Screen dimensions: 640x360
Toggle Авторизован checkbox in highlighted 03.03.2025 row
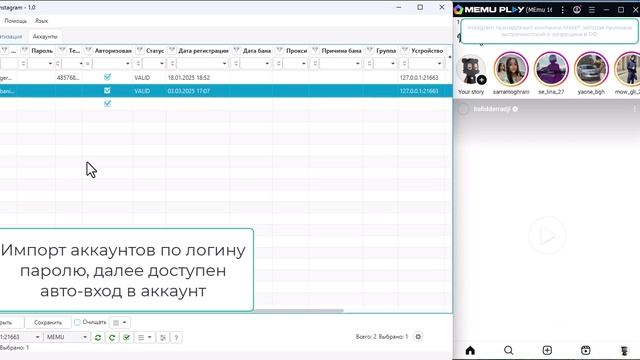point(107,90)
